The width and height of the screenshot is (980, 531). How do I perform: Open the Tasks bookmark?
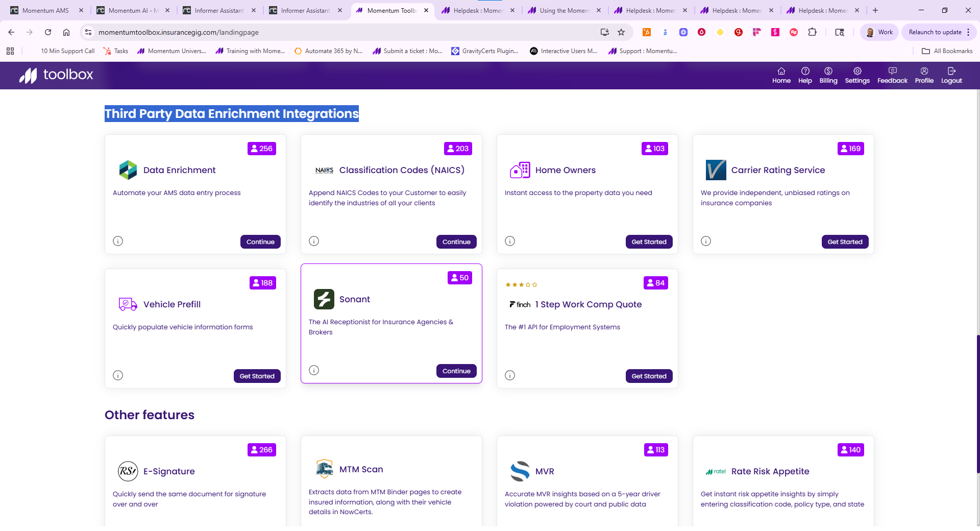click(116, 51)
